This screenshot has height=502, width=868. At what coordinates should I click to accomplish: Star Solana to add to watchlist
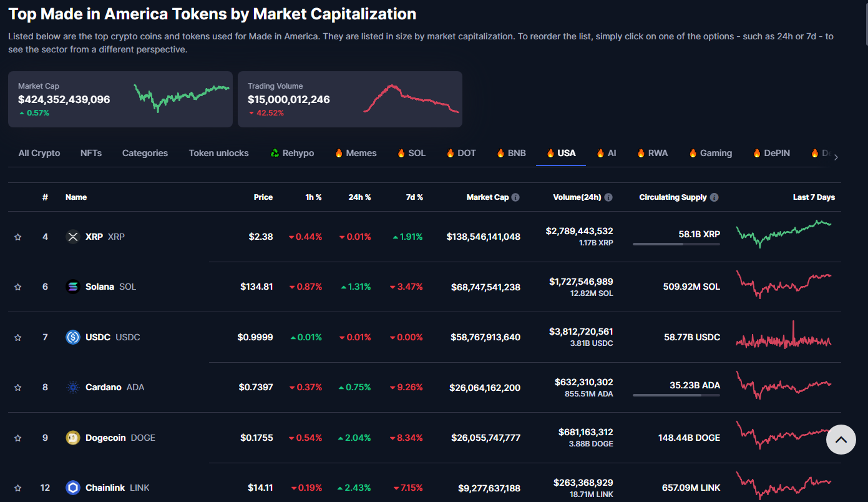[17, 287]
